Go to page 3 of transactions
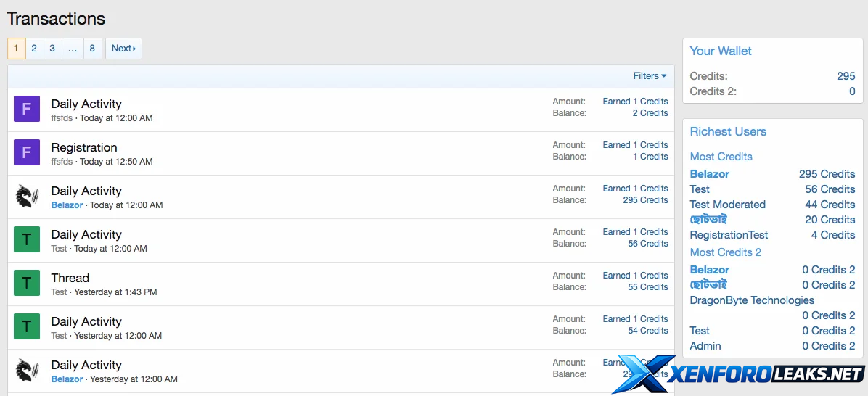 tap(52, 49)
